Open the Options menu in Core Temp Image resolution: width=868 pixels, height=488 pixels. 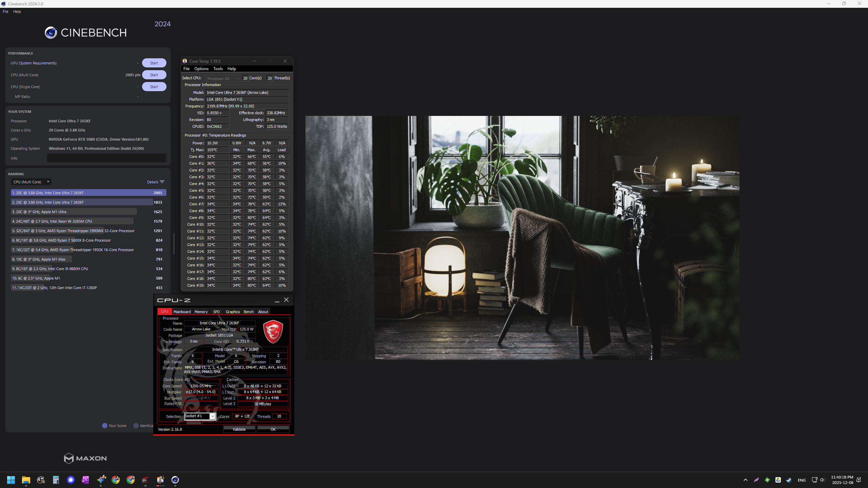[x=201, y=69]
